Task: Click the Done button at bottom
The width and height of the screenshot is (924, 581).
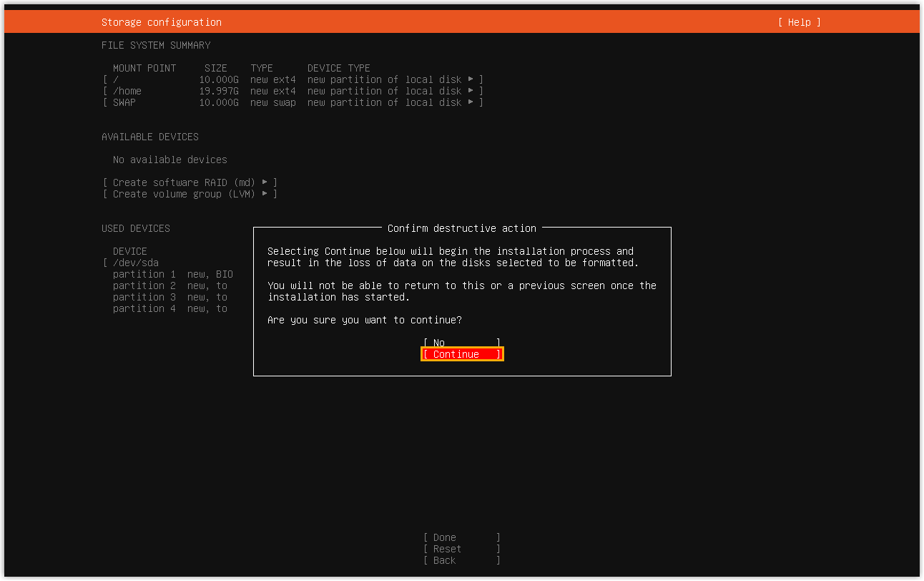Action: click(461, 537)
